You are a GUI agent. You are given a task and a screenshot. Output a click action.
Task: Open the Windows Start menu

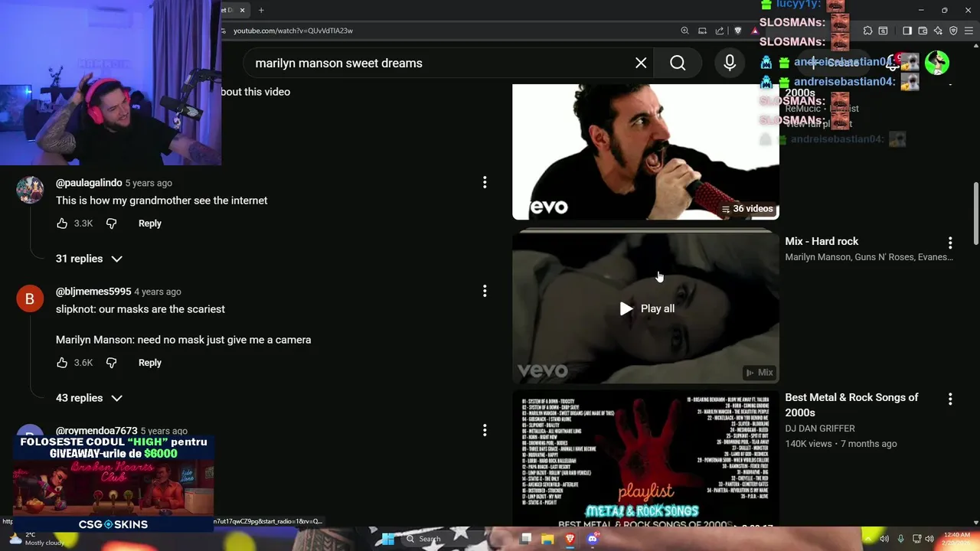click(388, 539)
